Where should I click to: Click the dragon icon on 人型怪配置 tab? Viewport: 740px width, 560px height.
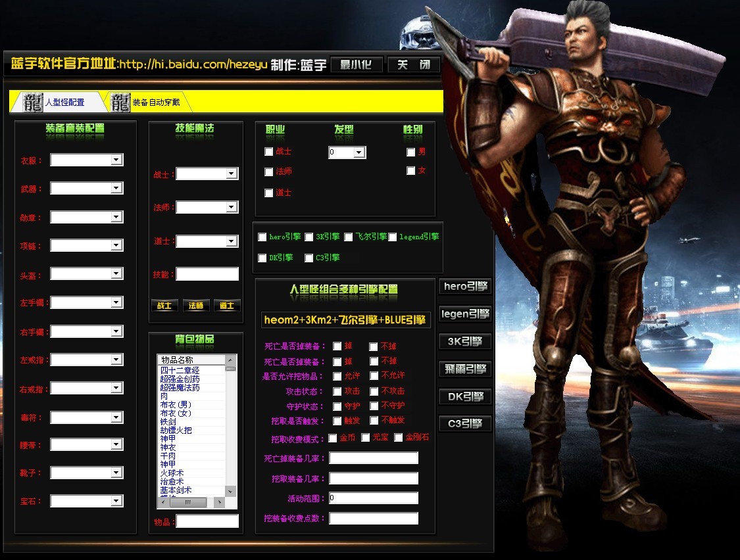point(32,103)
